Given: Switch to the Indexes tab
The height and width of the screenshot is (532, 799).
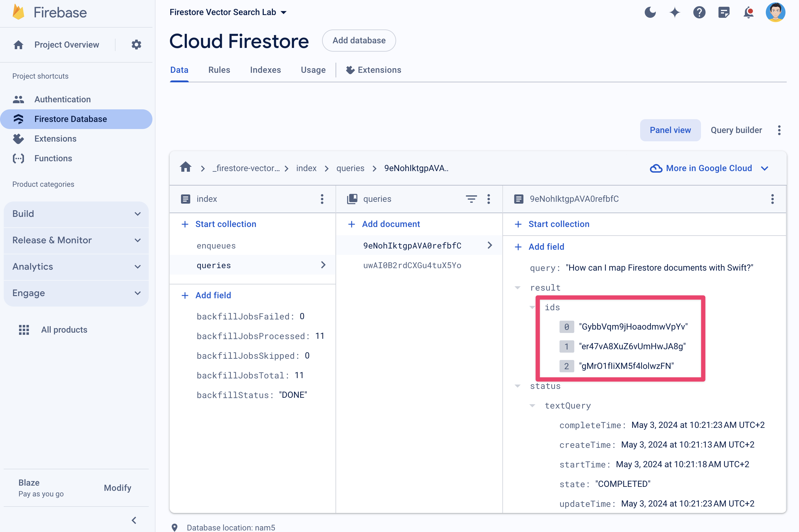Looking at the screenshot, I should tap(266, 69).
